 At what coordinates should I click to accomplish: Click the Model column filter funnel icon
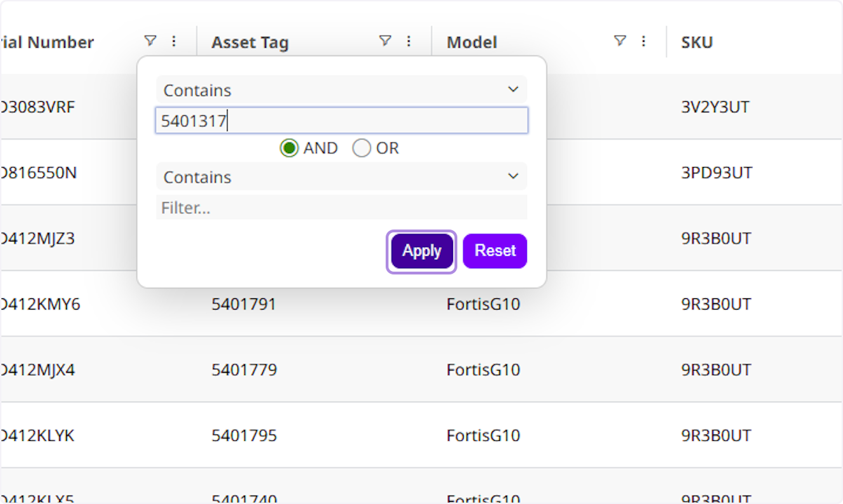point(620,41)
